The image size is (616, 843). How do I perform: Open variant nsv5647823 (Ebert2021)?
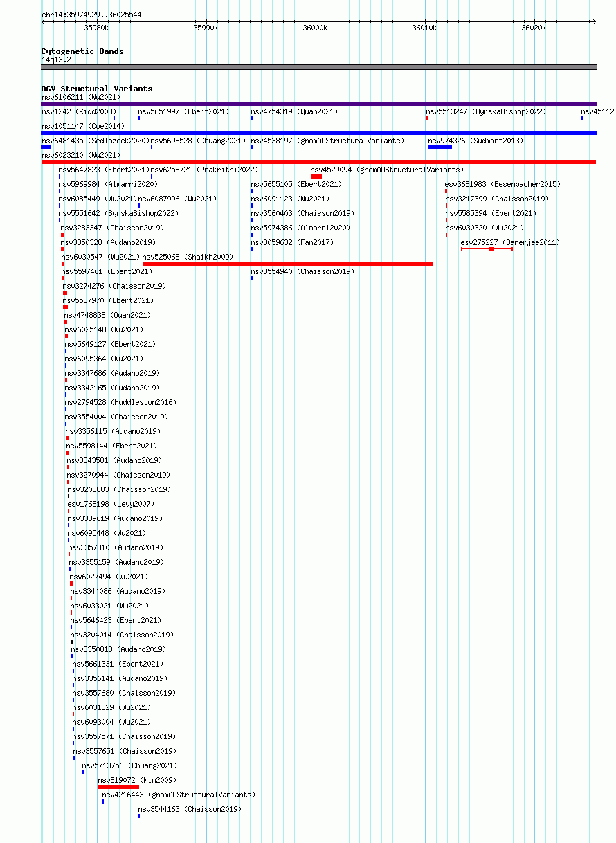point(104,170)
